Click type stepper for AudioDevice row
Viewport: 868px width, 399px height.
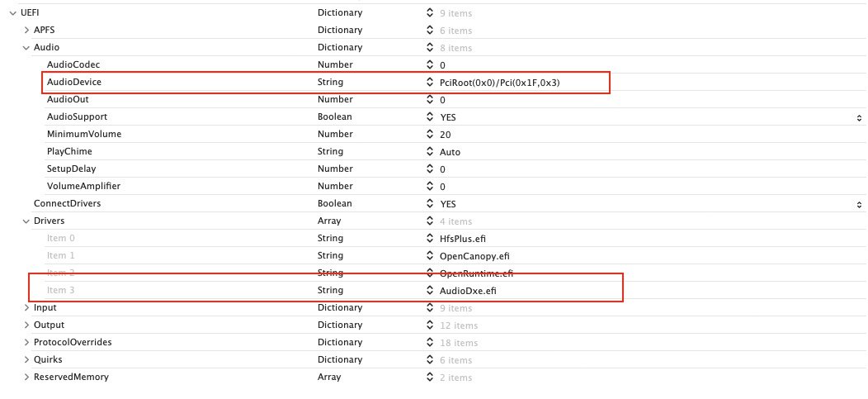tap(430, 83)
